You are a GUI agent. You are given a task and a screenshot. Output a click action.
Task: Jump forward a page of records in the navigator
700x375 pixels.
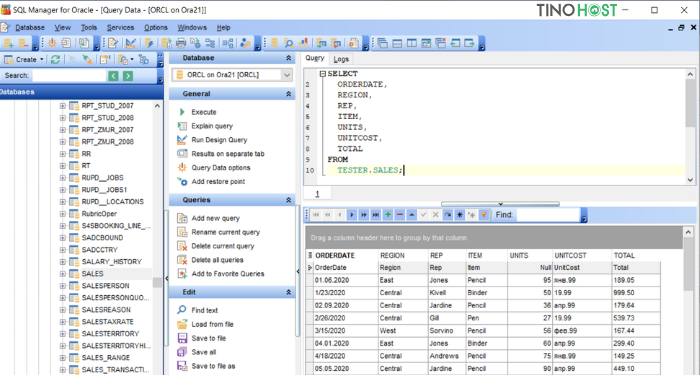[364, 215]
